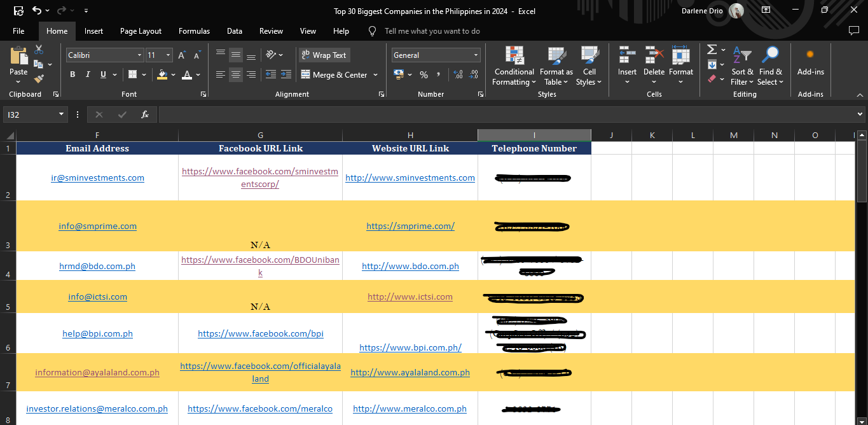Viewport: 868px width, 425px height.
Task: Click the Font Color A swatch
Action: (x=187, y=74)
